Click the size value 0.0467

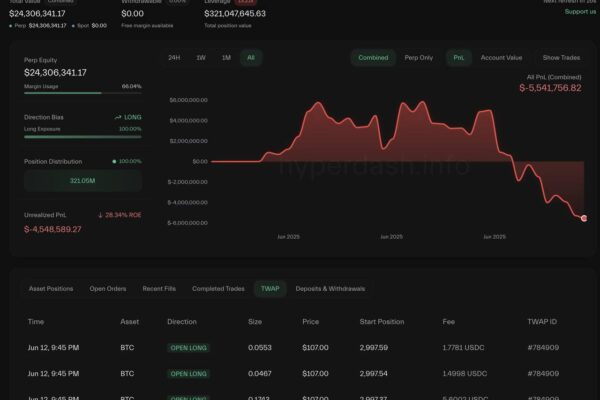(x=259, y=374)
